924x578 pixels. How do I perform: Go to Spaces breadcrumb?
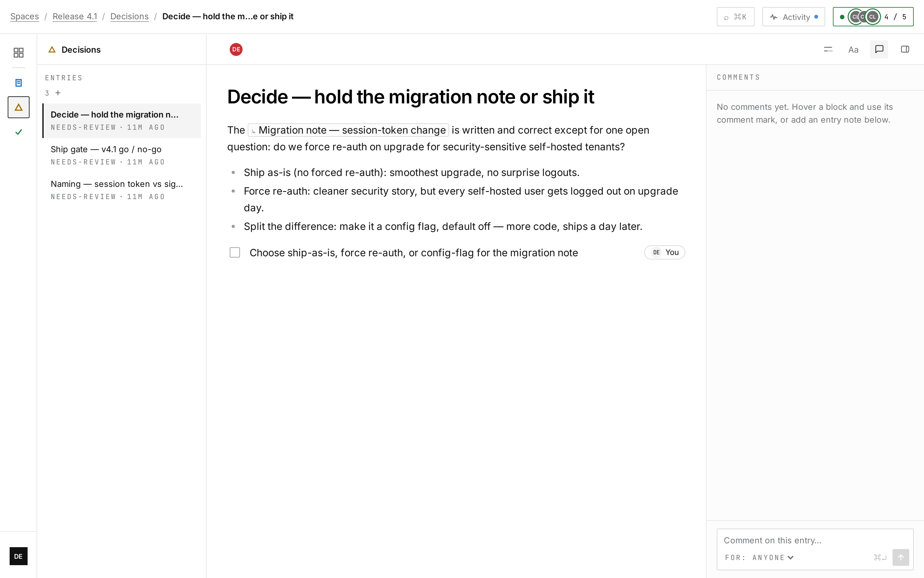coord(24,16)
